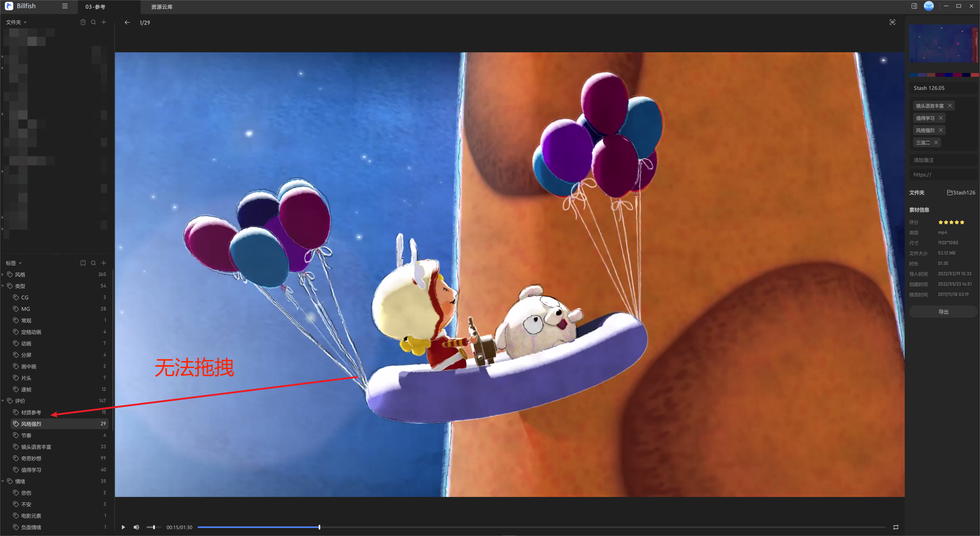Select the 分屏 tag
Image resolution: width=980 pixels, height=536 pixels.
point(60,355)
